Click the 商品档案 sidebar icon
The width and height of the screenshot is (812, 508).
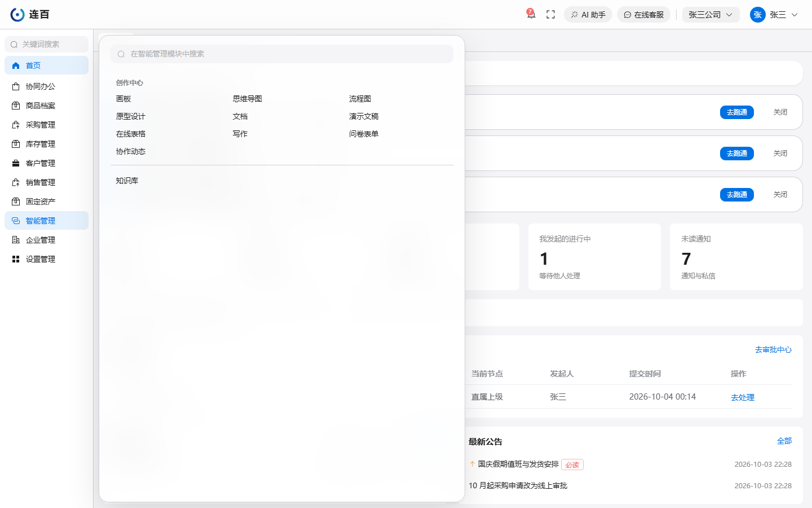point(16,106)
